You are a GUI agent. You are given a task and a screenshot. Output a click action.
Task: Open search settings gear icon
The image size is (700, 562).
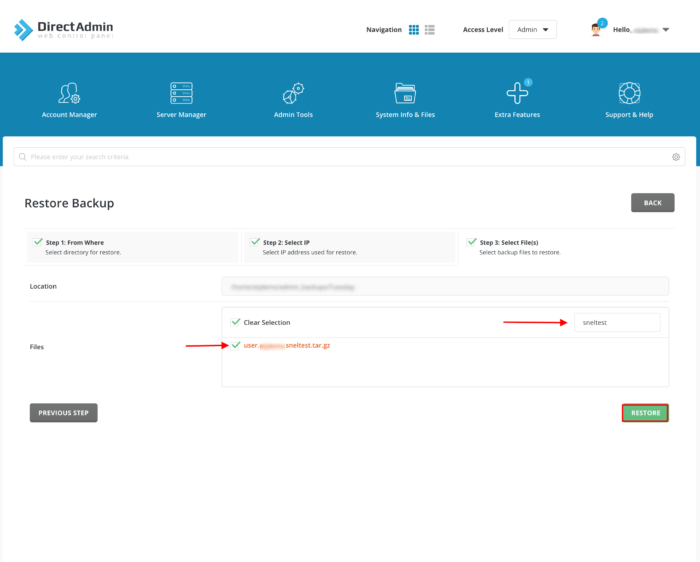(x=676, y=157)
